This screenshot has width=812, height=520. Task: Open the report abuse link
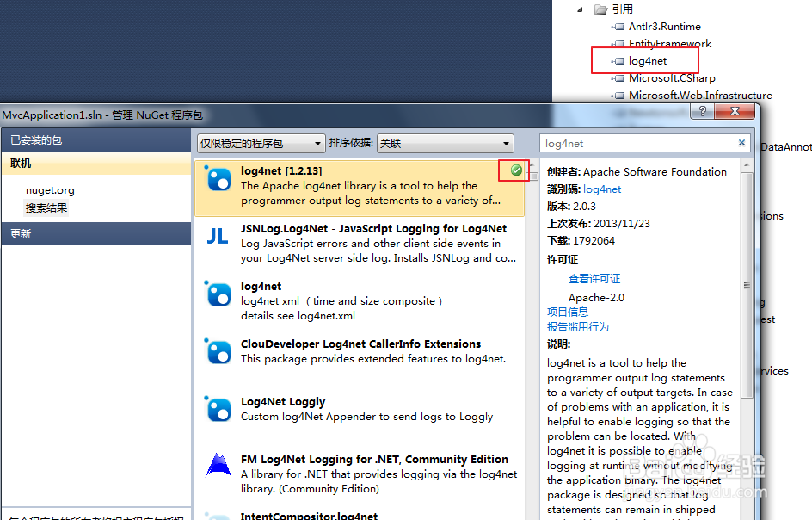click(578, 326)
